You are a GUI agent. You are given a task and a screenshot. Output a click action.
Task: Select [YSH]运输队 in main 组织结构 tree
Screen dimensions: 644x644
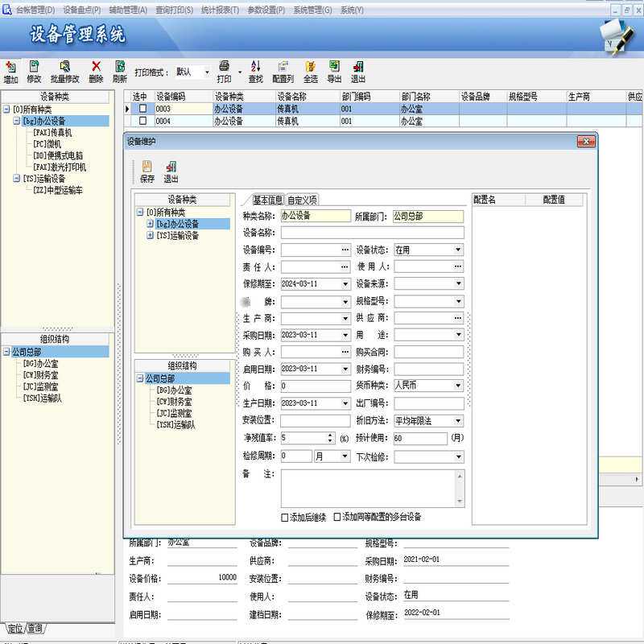tap(43, 398)
